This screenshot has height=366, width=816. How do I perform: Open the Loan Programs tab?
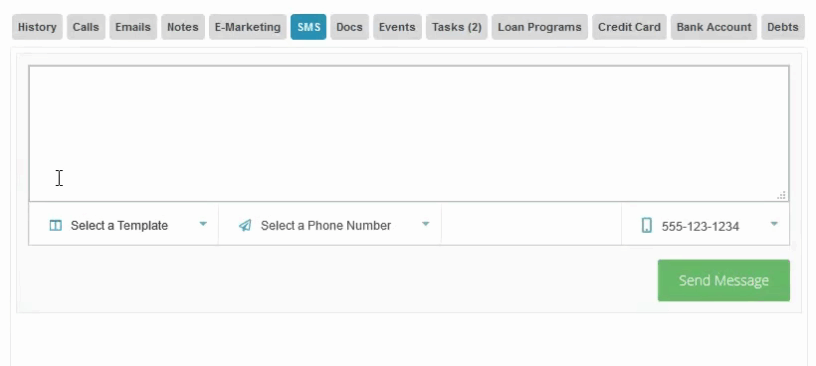[540, 27]
